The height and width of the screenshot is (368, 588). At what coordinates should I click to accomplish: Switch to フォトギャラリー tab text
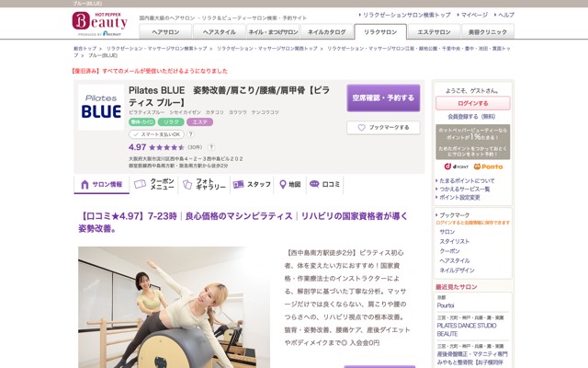click(210, 184)
